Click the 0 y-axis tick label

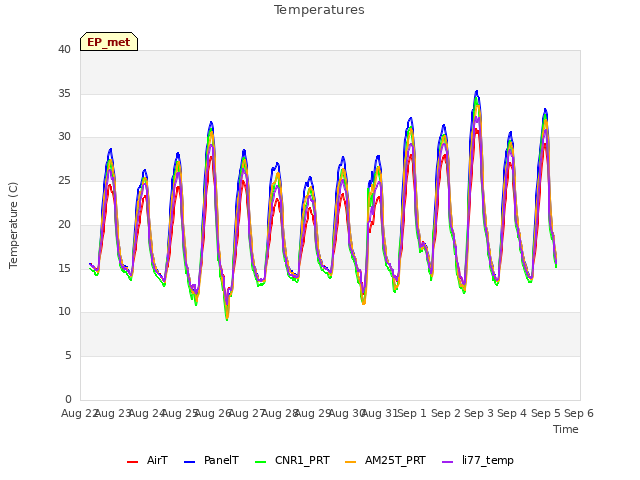[68, 399]
